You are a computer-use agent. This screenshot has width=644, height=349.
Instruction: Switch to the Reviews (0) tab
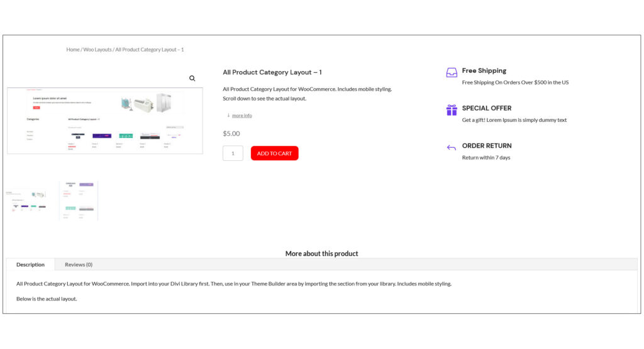click(x=79, y=264)
